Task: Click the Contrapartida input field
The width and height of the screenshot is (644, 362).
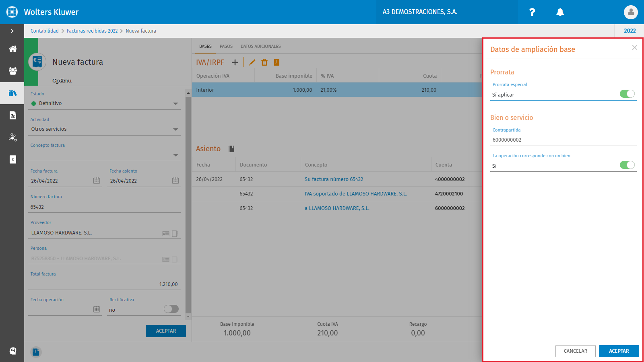Action: [563, 140]
